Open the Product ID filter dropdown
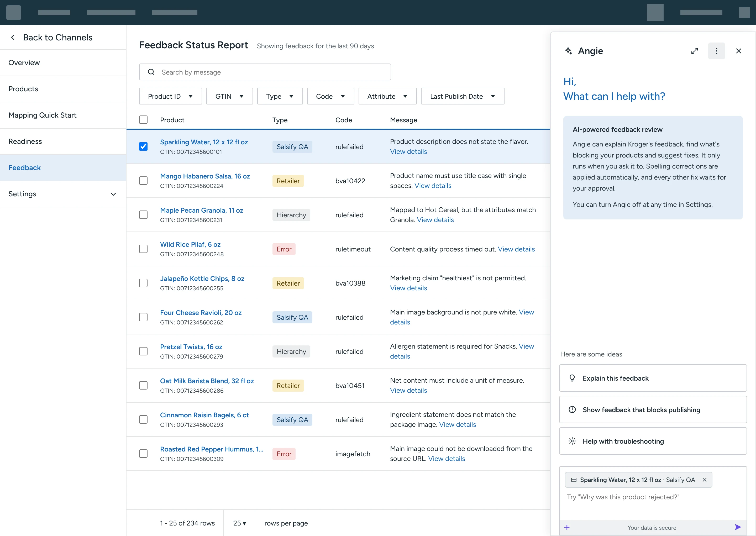This screenshot has height=536, width=756. (170, 96)
